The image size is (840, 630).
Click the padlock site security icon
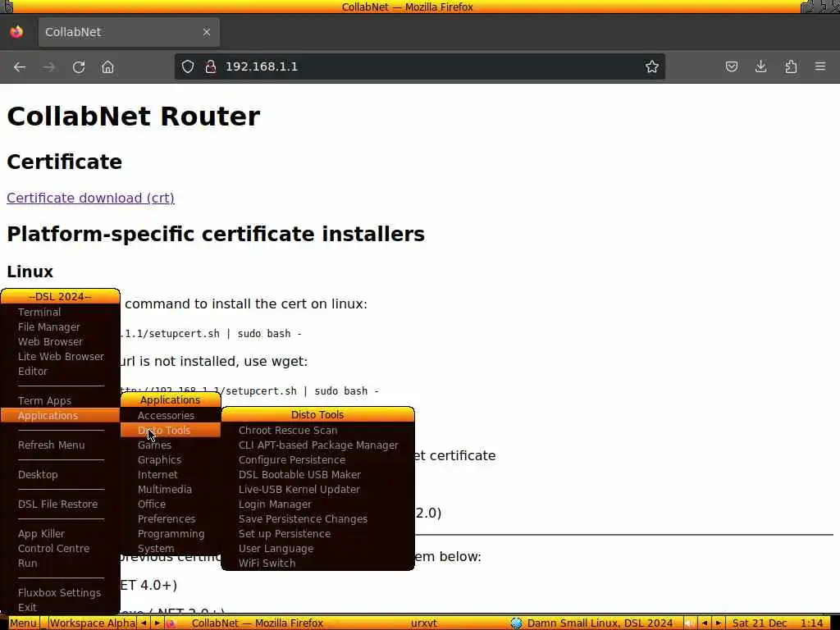pos(211,66)
